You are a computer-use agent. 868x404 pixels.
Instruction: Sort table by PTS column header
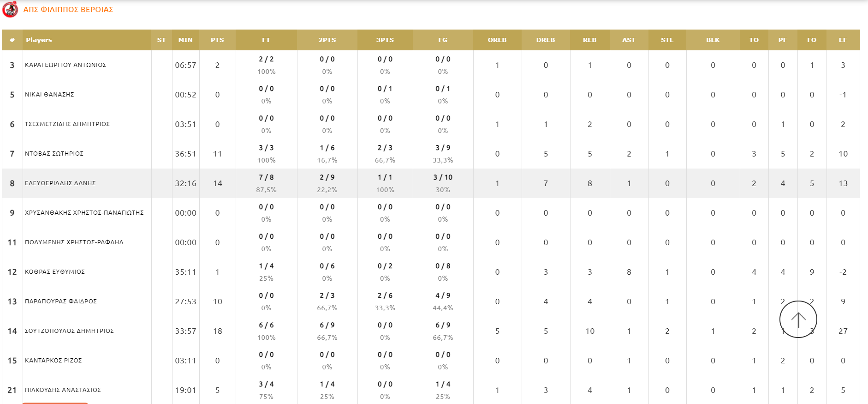(x=217, y=40)
